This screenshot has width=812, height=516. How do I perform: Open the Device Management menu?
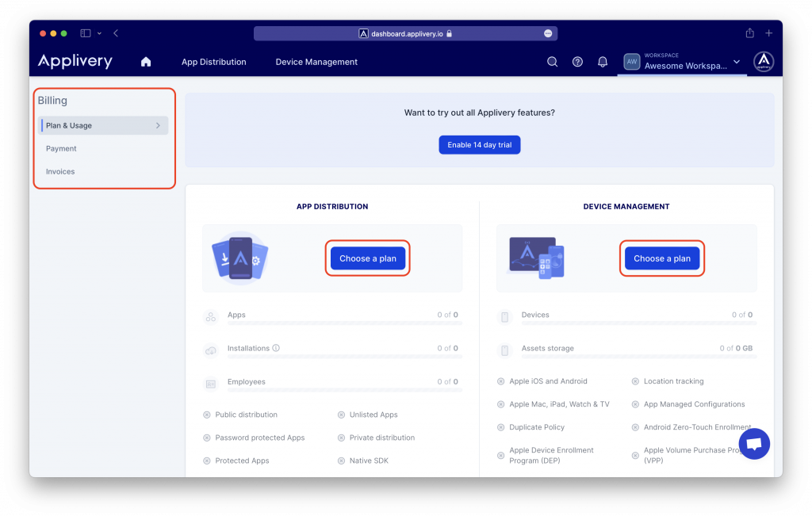(316, 62)
